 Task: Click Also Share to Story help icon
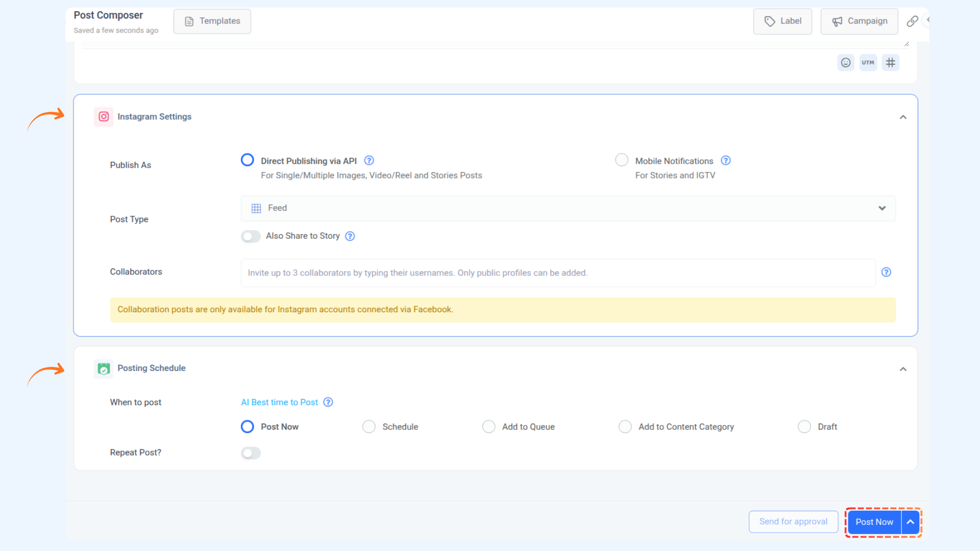tap(350, 236)
